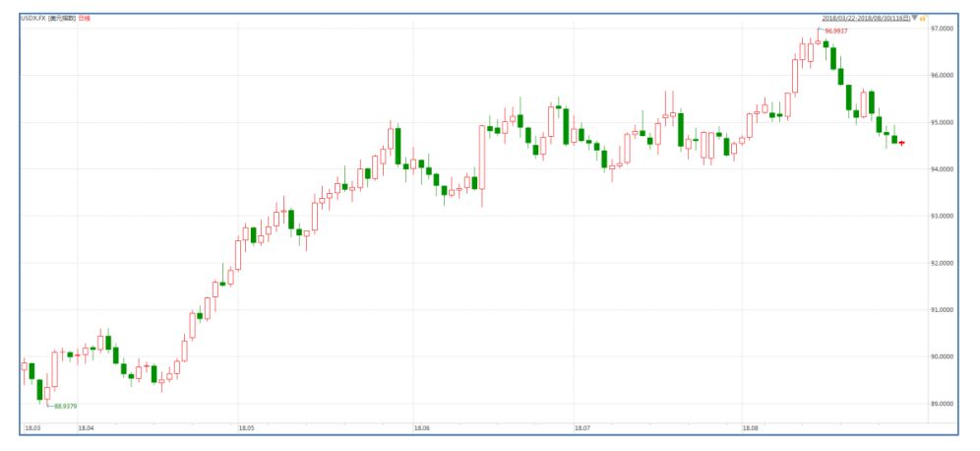Click the green 88.9379 low price marker
Viewport: 980px width, 451px height.
tap(66, 406)
